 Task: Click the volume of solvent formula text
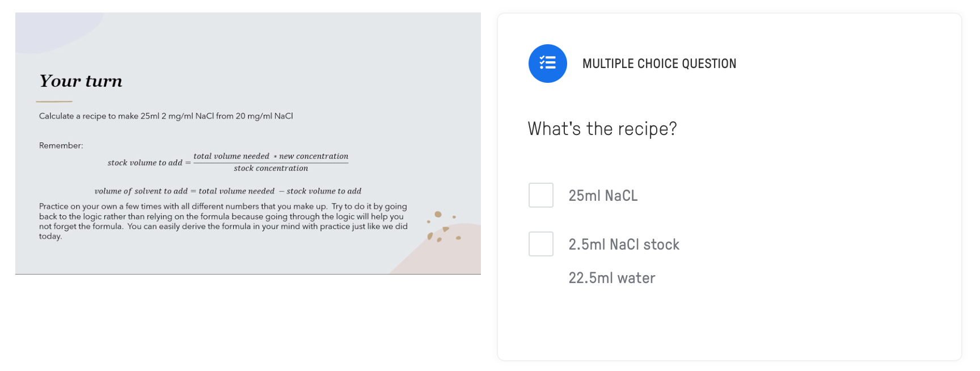point(229,191)
